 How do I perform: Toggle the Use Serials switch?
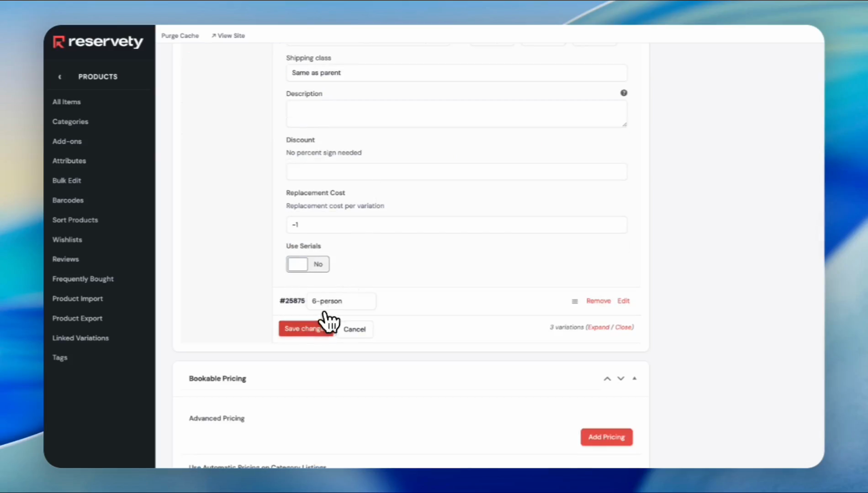[307, 264]
